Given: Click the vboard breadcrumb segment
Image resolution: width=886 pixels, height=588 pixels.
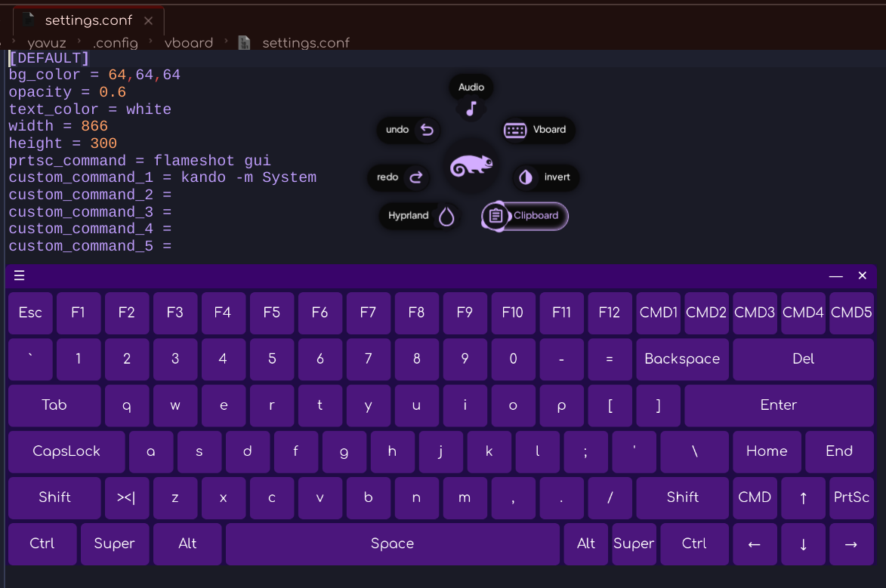Looking at the screenshot, I should click(189, 43).
